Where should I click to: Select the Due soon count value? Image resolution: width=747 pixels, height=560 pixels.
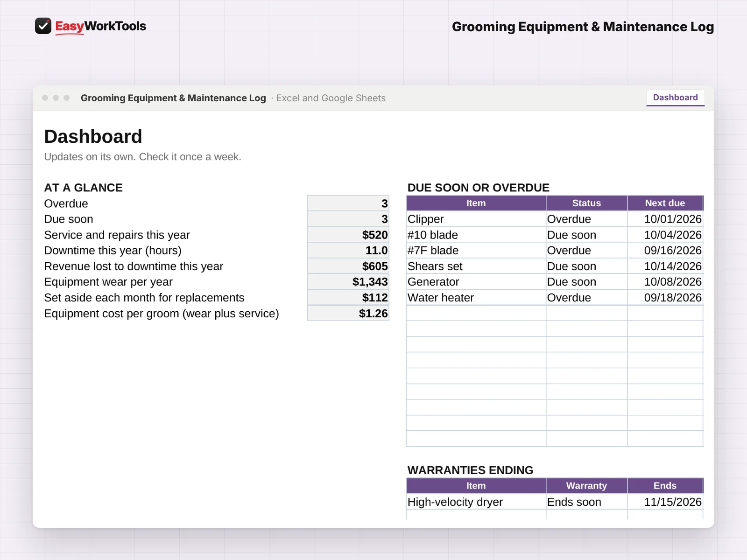[x=348, y=219]
